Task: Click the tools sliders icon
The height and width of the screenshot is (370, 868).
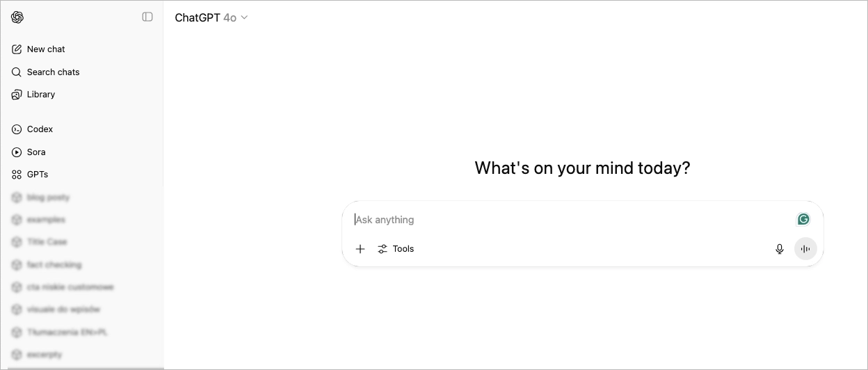Action: pos(383,249)
